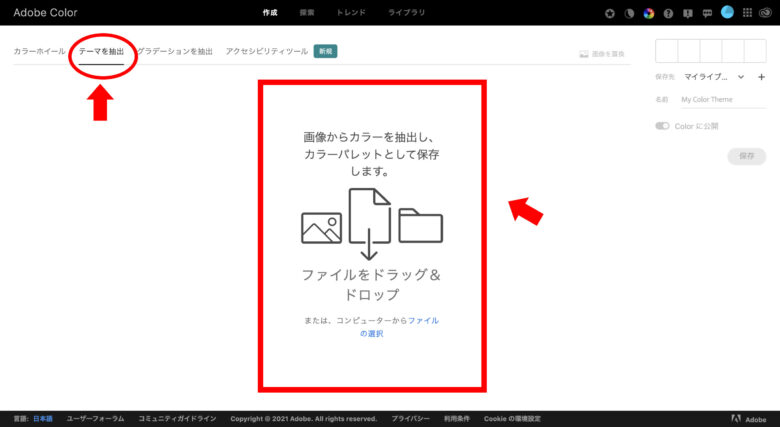Toggle dark mode with the moon icon
The image size is (780, 427).
(629, 13)
